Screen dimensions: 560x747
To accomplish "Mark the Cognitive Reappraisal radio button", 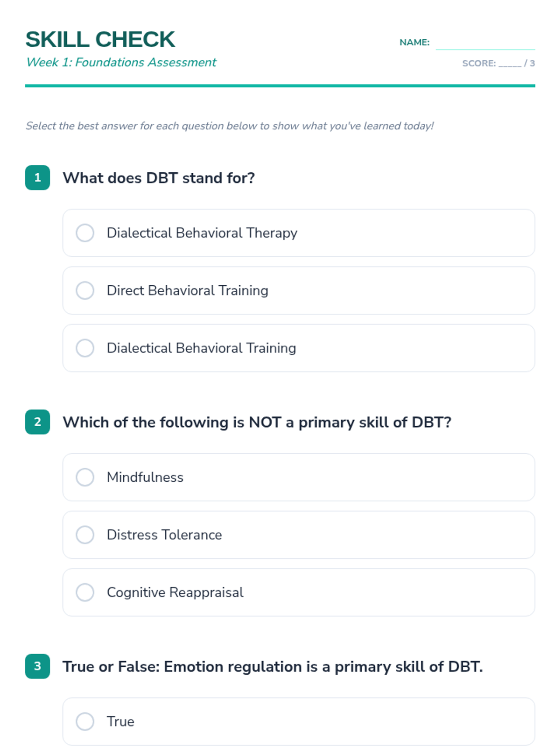I will coord(85,592).
